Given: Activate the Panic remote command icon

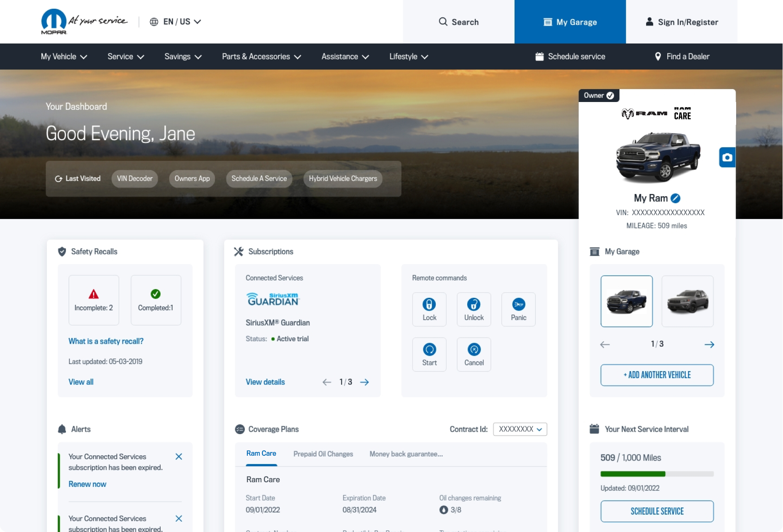Looking at the screenshot, I should 518,305.
